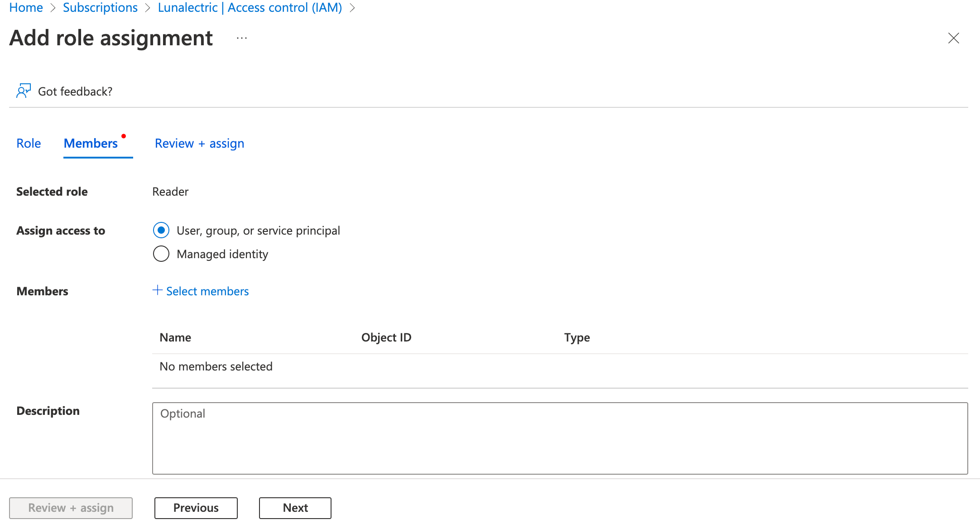
Task: Click the breadcrumb chevron after Home
Action: (53, 7)
